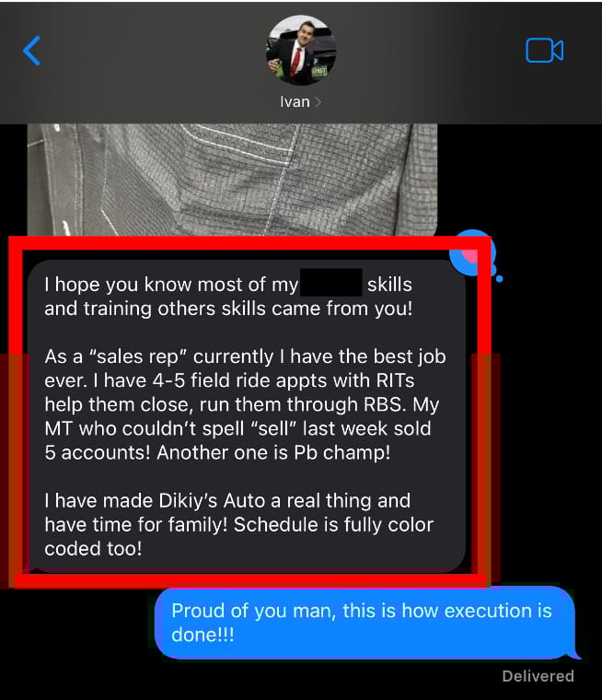The width and height of the screenshot is (602, 700).
Task: Tap "Pb champ!" text in gray bubble
Action: 342,452
